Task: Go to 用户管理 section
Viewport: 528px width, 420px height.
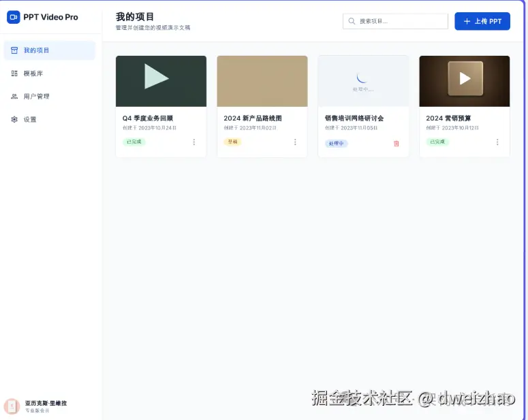Action: click(x=36, y=97)
